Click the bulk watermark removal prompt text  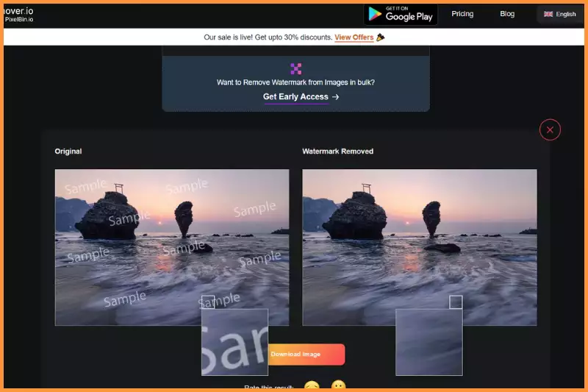click(x=295, y=82)
